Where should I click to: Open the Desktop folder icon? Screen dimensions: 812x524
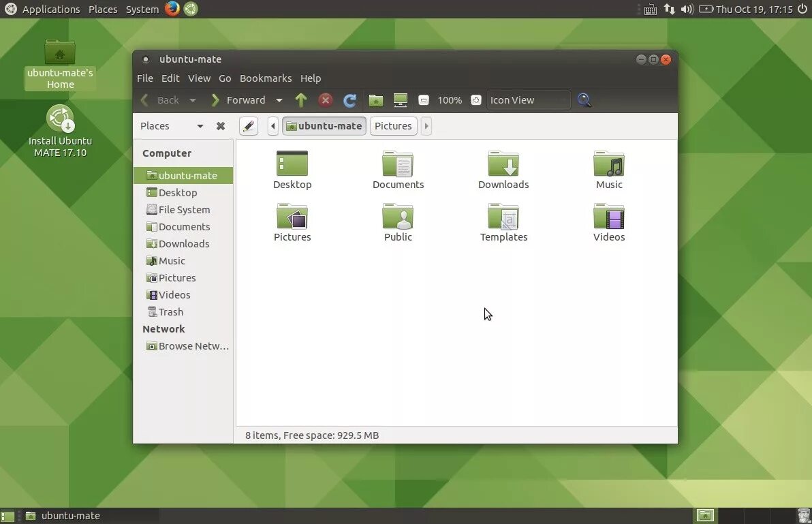[292, 170]
